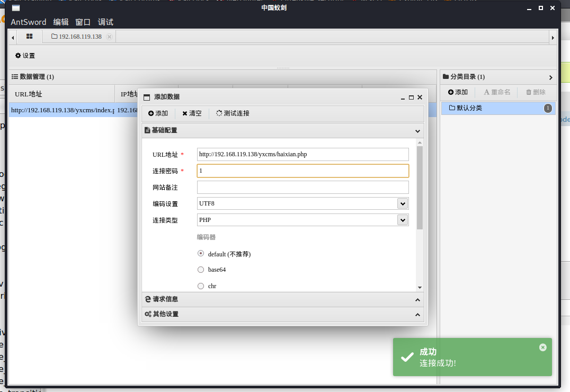This screenshot has width=570, height=392.
Task: Close the 192.168.119.138 tab
Action: (x=109, y=37)
